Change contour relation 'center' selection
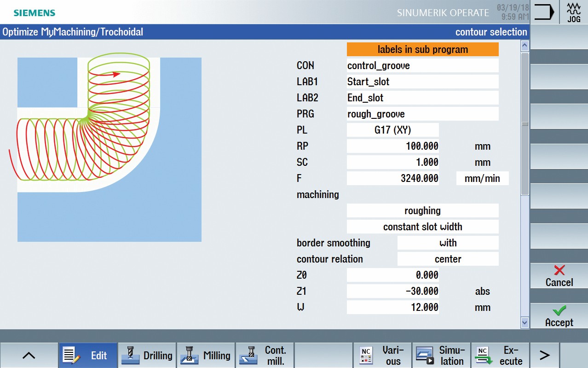 pos(448,259)
